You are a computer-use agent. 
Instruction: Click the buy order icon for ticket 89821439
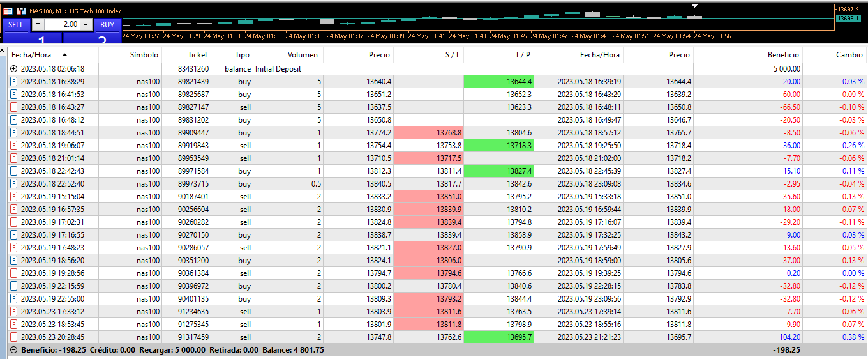point(14,82)
